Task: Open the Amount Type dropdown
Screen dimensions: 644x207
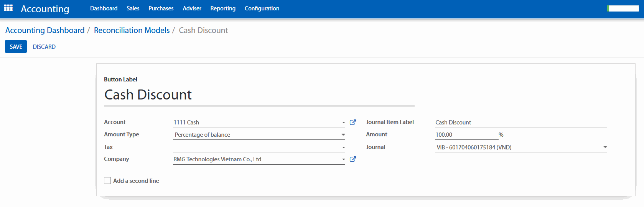Action: tap(259, 135)
